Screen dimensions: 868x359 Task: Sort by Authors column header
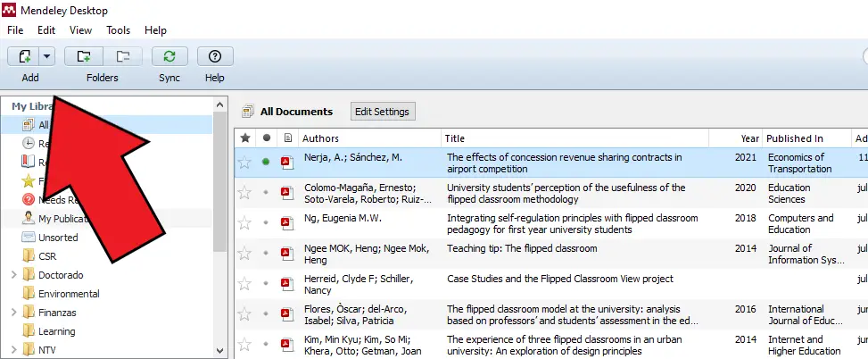click(370, 138)
